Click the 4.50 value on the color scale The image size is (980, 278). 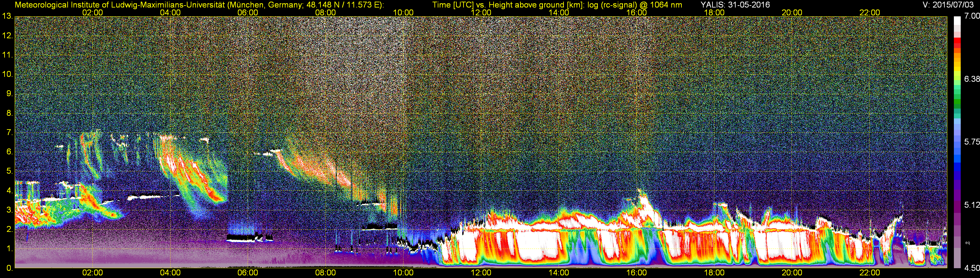972,268
